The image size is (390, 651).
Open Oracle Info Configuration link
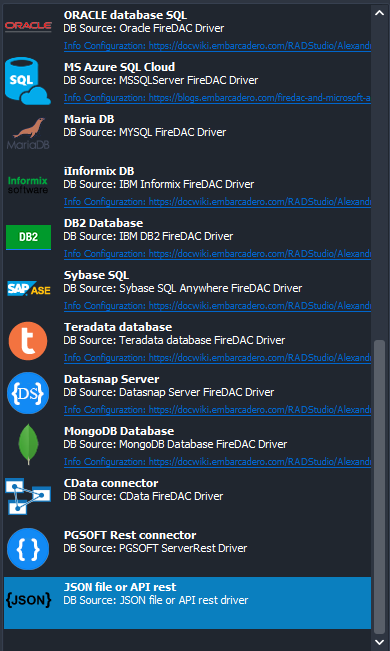217,46
